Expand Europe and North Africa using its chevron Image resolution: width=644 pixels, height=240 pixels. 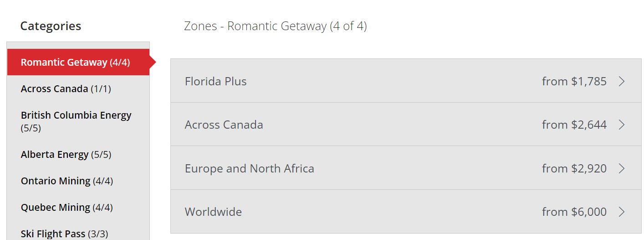click(622, 168)
